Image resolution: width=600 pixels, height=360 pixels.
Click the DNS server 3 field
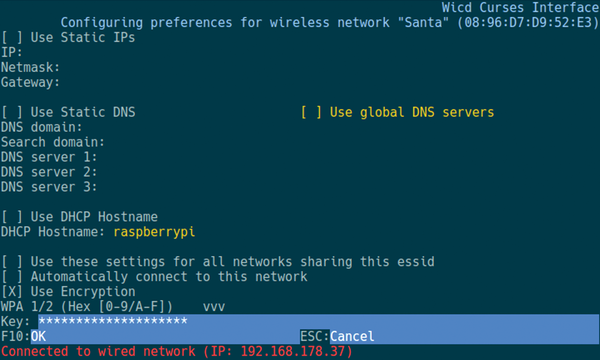point(348,187)
